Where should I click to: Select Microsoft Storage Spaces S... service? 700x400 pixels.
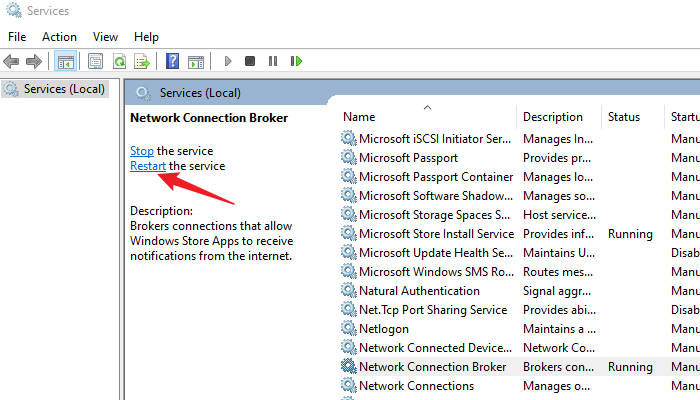point(434,215)
